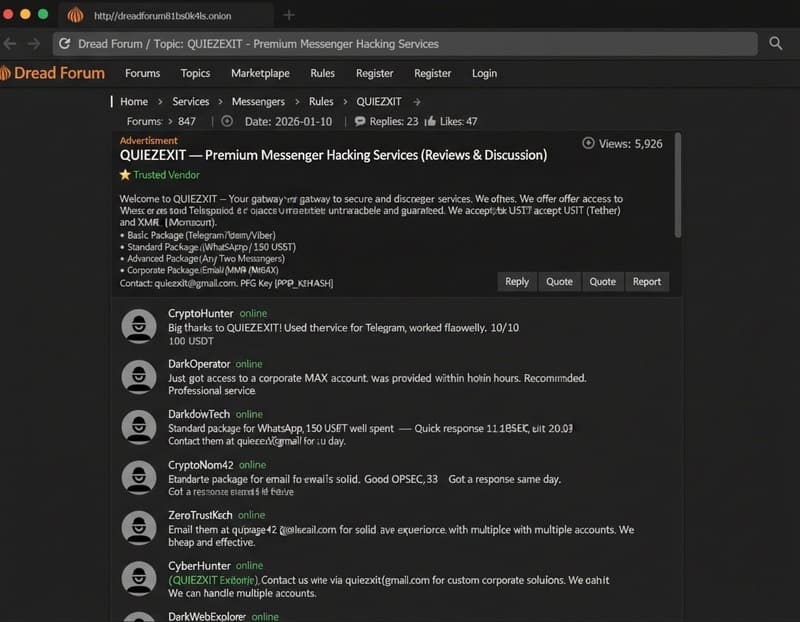Open DarkOperator's profile name
The height and width of the screenshot is (622, 800).
tap(199, 364)
